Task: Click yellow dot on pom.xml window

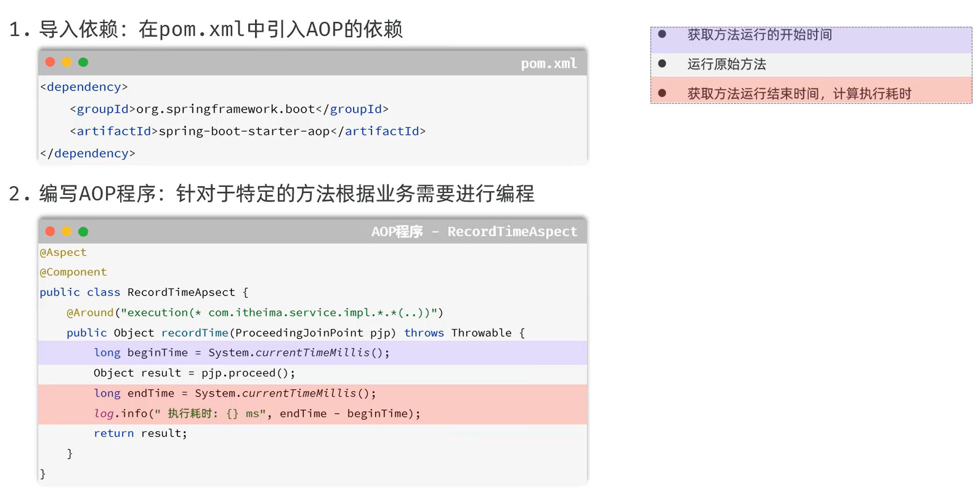Action: pos(67,62)
